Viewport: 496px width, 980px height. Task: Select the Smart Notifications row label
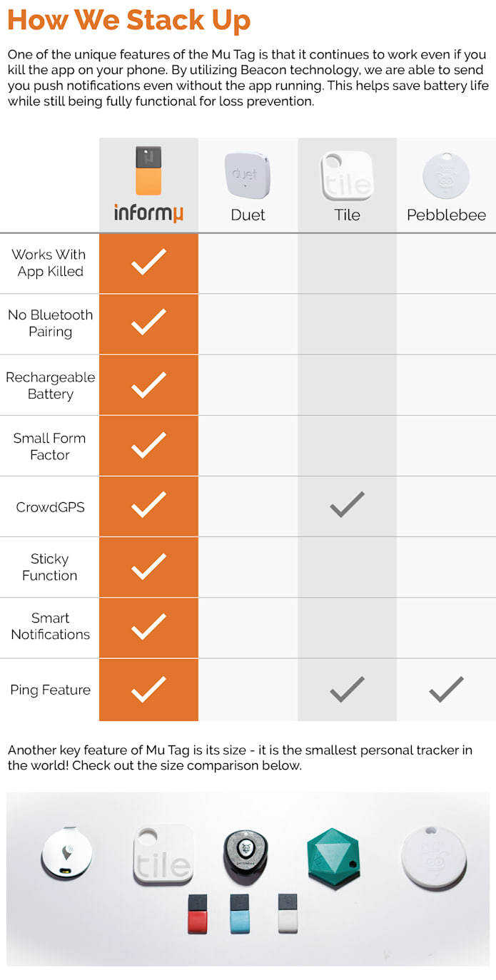pyautogui.click(x=50, y=626)
